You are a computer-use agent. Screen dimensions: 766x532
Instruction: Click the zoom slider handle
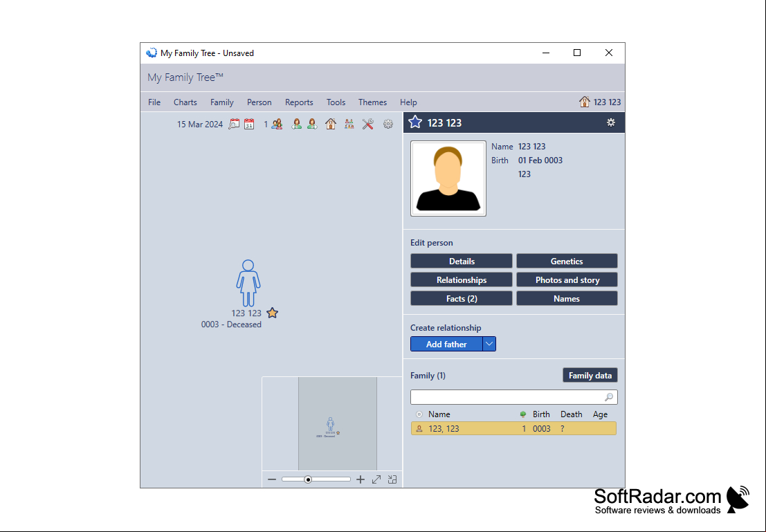308,479
